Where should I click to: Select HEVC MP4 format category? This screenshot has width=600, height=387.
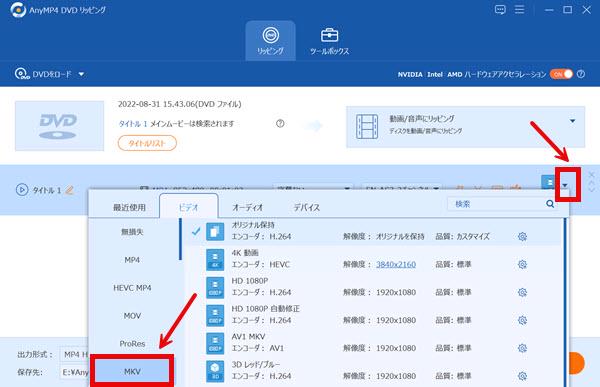coord(132,288)
